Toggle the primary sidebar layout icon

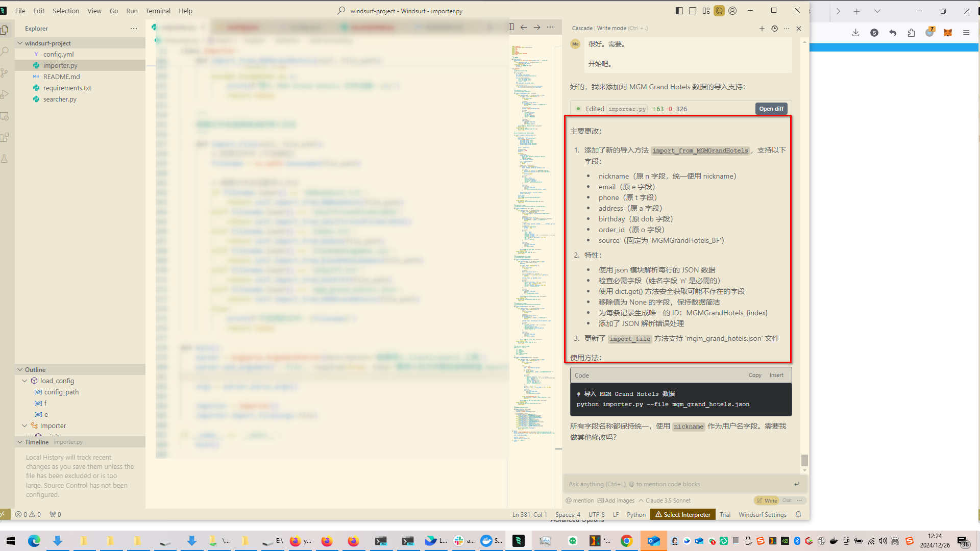pos(679,11)
